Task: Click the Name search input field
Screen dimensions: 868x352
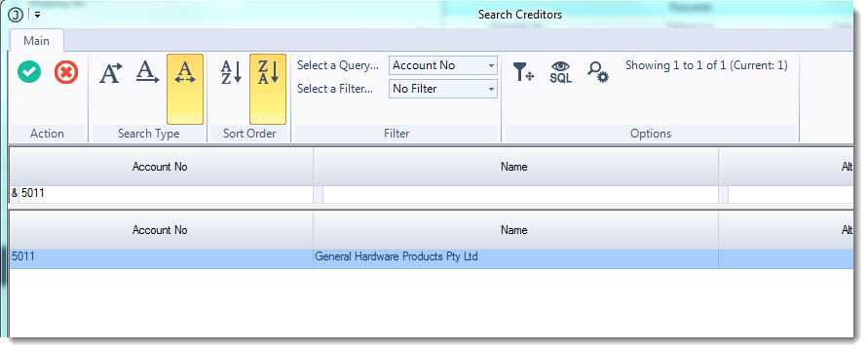Action: coord(520,194)
